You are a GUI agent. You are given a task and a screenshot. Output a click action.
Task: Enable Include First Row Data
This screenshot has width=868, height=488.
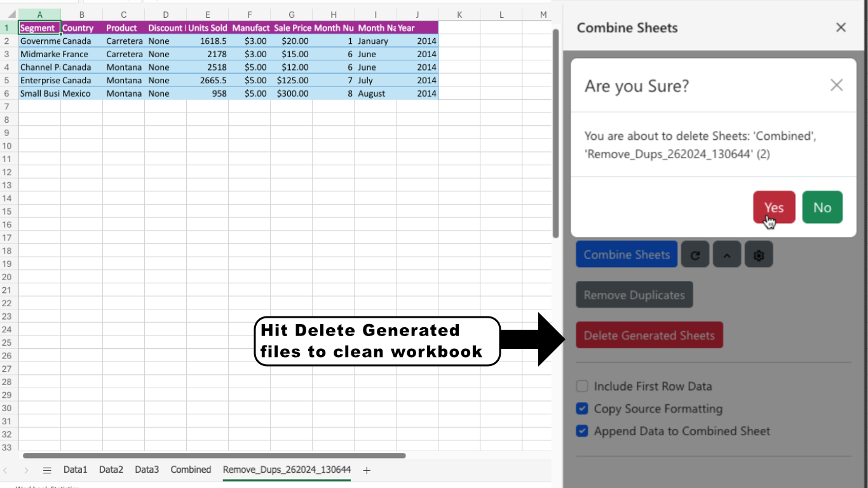click(581, 386)
